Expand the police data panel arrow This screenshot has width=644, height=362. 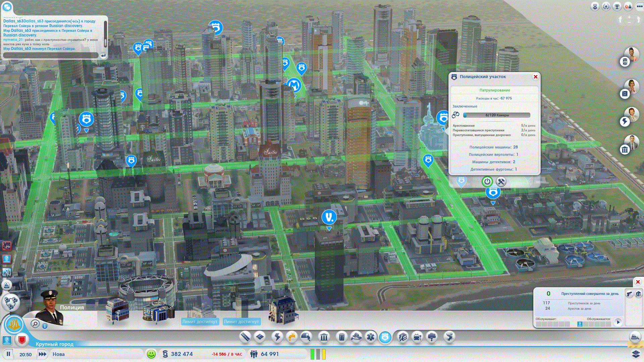[x=618, y=322]
